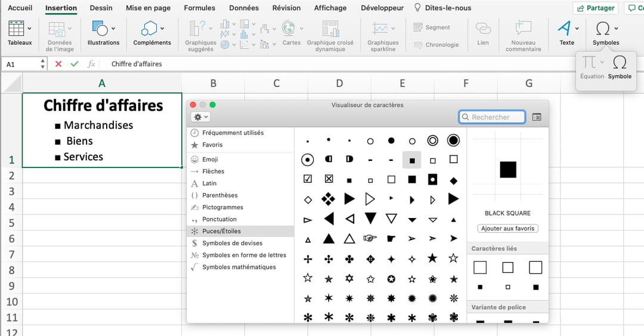Click the Symbole omega button in popup
The width and height of the screenshot is (644, 336).
pyautogui.click(x=620, y=66)
